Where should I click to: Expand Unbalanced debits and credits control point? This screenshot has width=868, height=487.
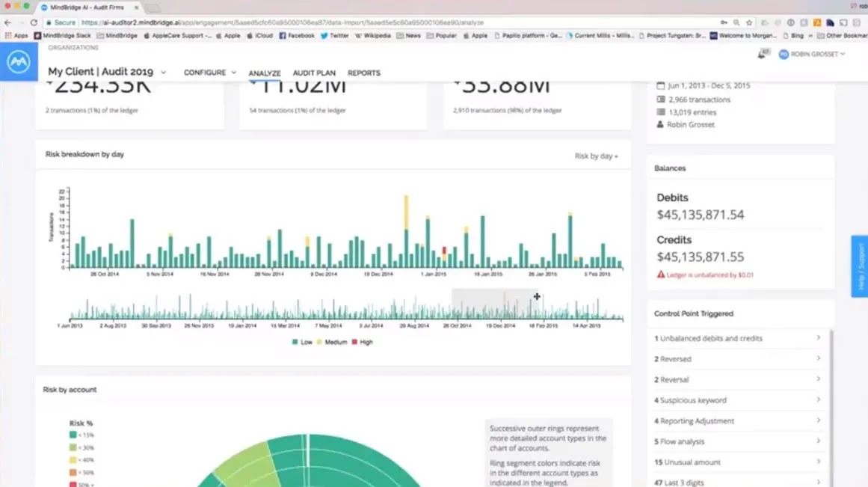738,339
